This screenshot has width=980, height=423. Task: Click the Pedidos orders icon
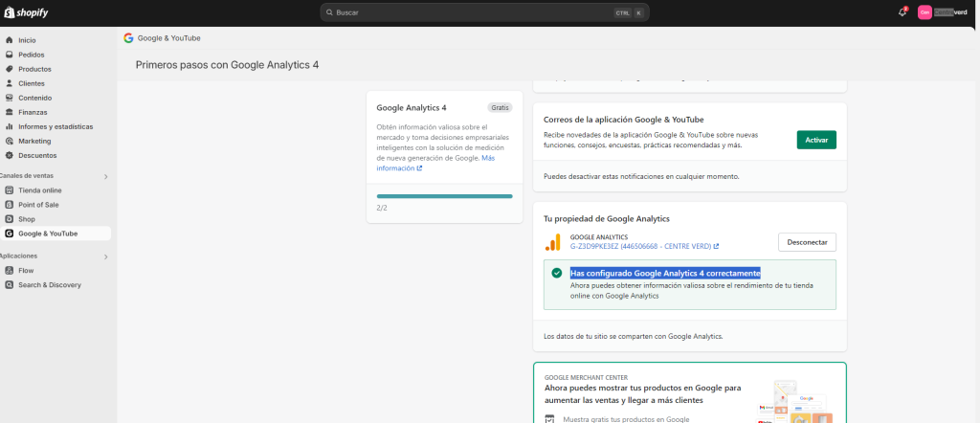(10, 55)
